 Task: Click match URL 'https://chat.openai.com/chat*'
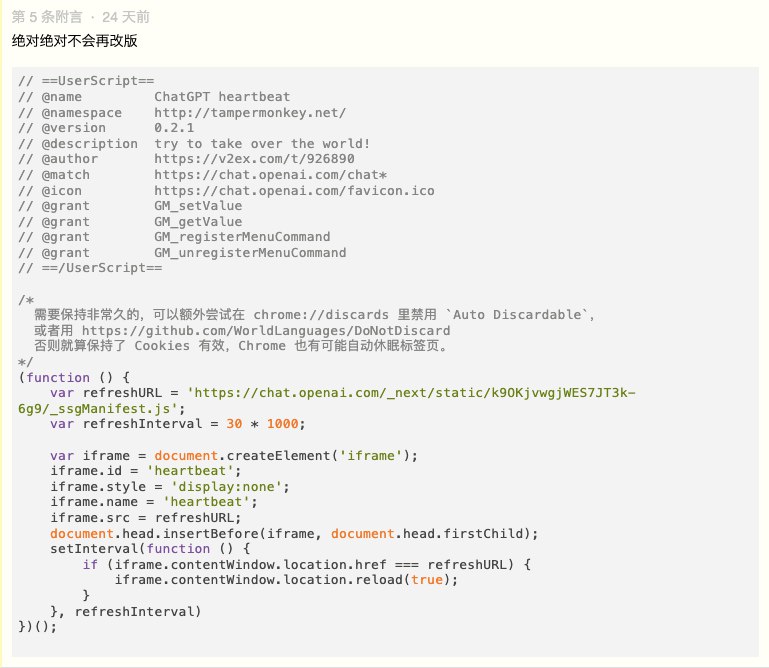pyautogui.click(x=270, y=175)
